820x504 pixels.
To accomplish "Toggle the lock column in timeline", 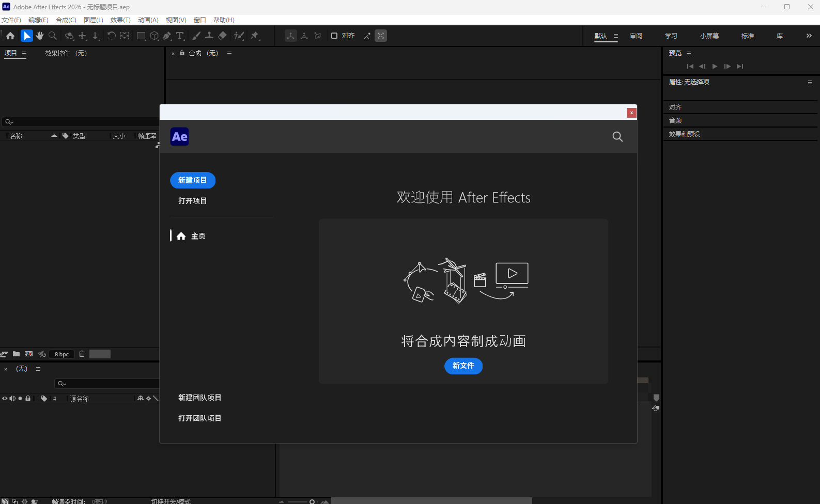I will (28, 399).
